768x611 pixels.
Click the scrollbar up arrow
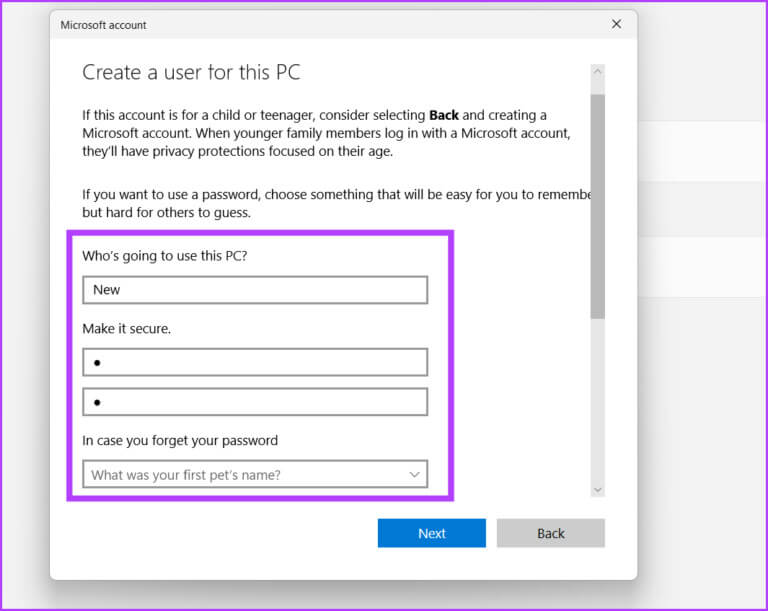pos(598,72)
